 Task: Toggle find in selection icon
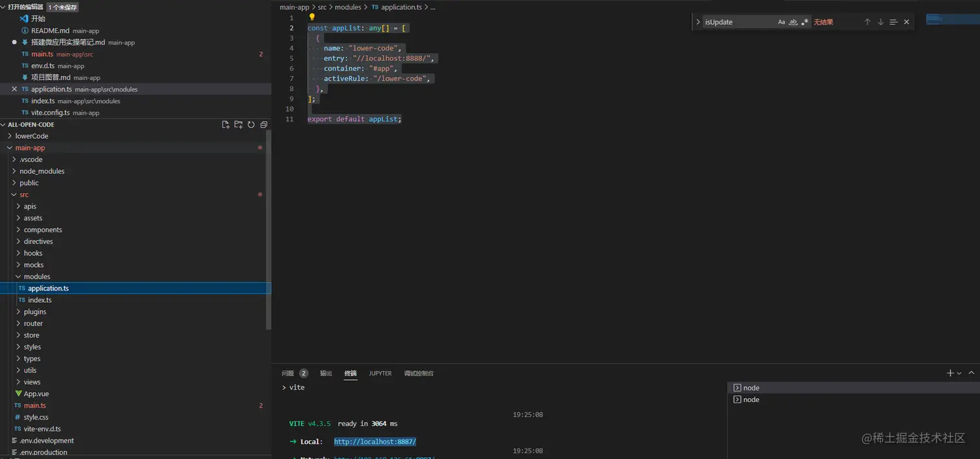tap(893, 22)
